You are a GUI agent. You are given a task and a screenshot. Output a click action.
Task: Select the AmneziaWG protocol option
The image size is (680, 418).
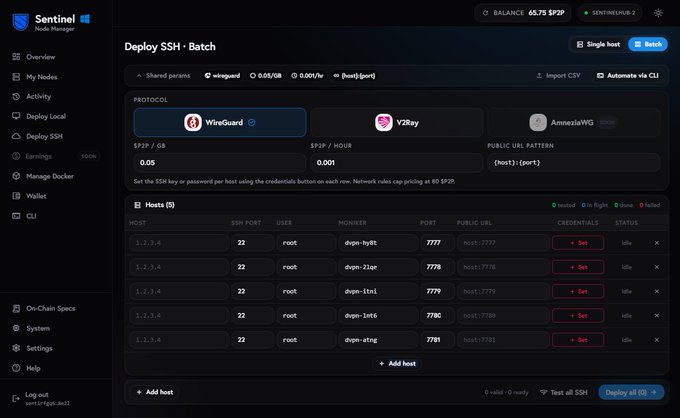click(573, 122)
